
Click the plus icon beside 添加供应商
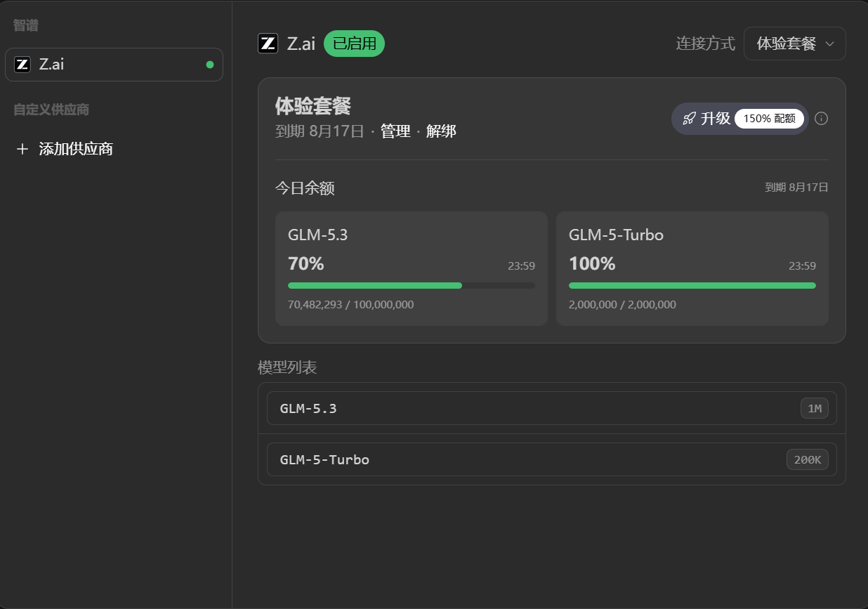click(x=22, y=149)
